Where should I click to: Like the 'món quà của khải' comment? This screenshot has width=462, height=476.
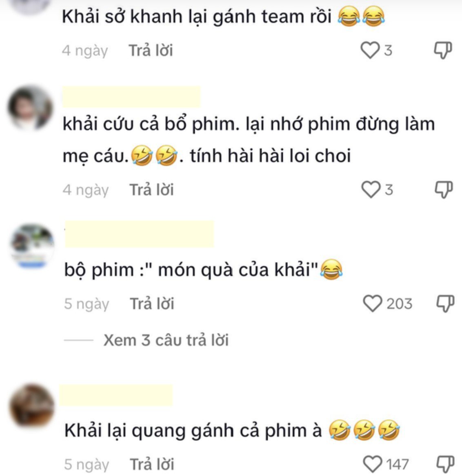[x=373, y=303]
